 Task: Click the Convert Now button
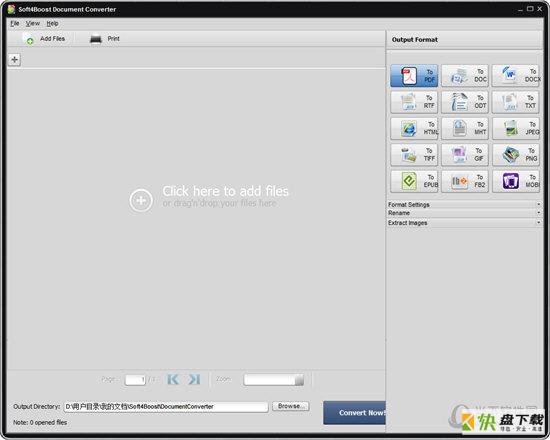(x=354, y=413)
